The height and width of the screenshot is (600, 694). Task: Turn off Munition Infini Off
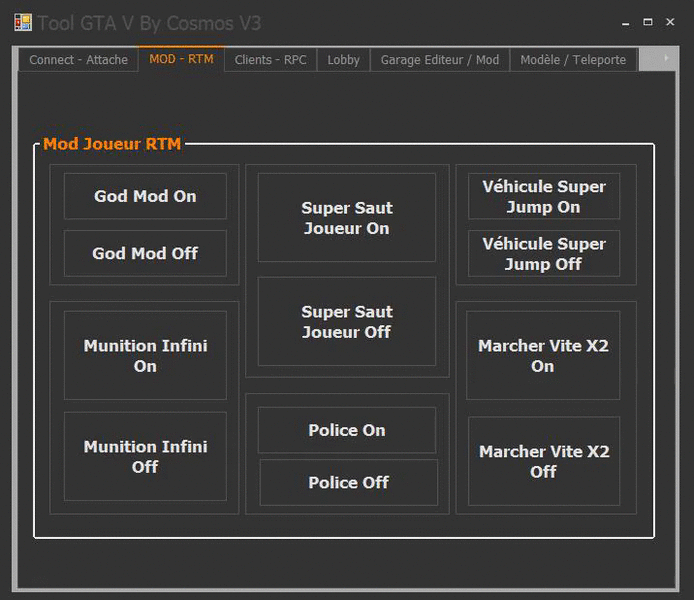(x=145, y=456)
